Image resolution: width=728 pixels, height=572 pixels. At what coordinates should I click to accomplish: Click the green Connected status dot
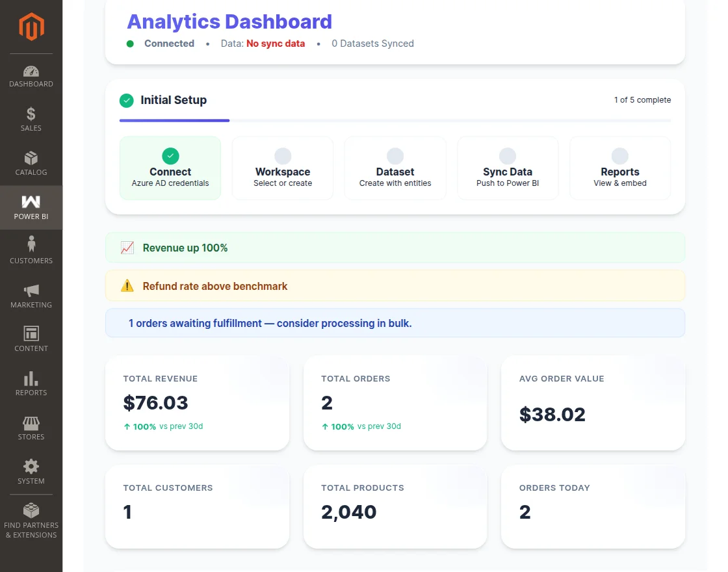click(131, 44)
